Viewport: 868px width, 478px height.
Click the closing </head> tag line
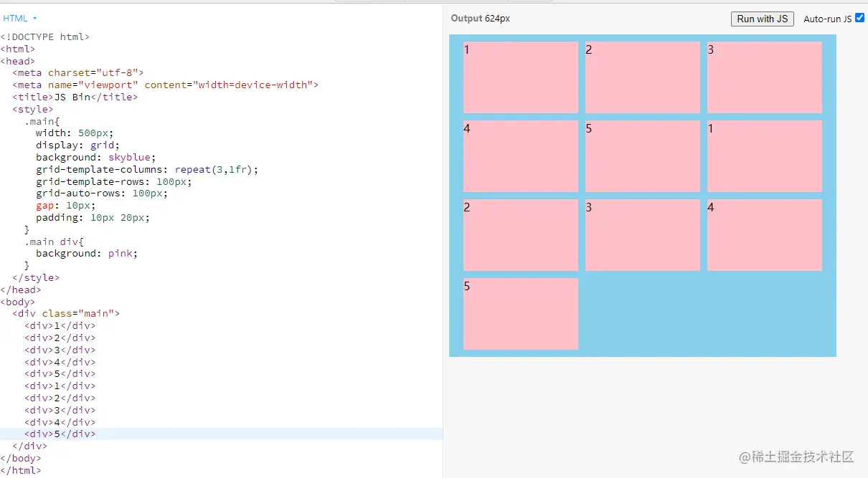(21, 290)
